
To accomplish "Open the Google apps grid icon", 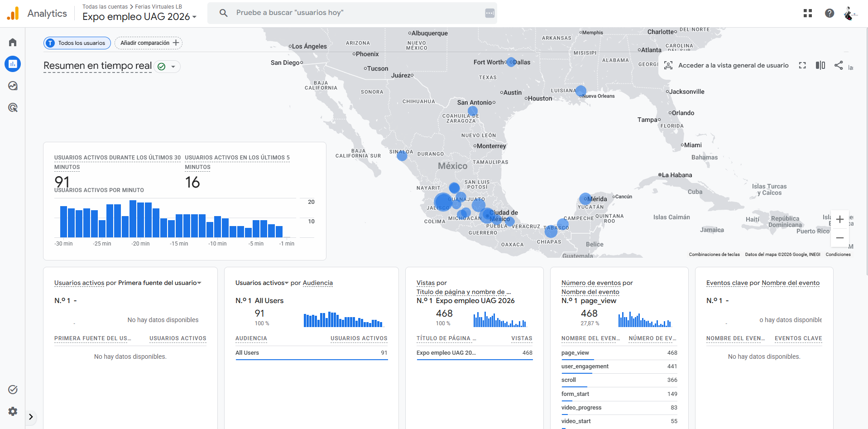I will click(x=808, y=13).
